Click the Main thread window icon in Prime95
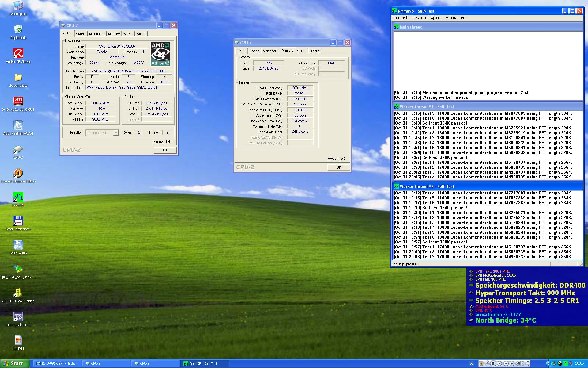 pos(396,27)
